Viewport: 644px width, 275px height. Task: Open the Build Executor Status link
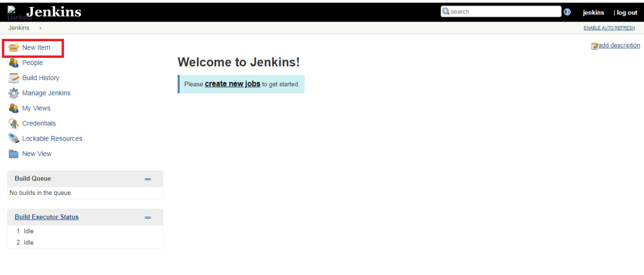(47, 217)
